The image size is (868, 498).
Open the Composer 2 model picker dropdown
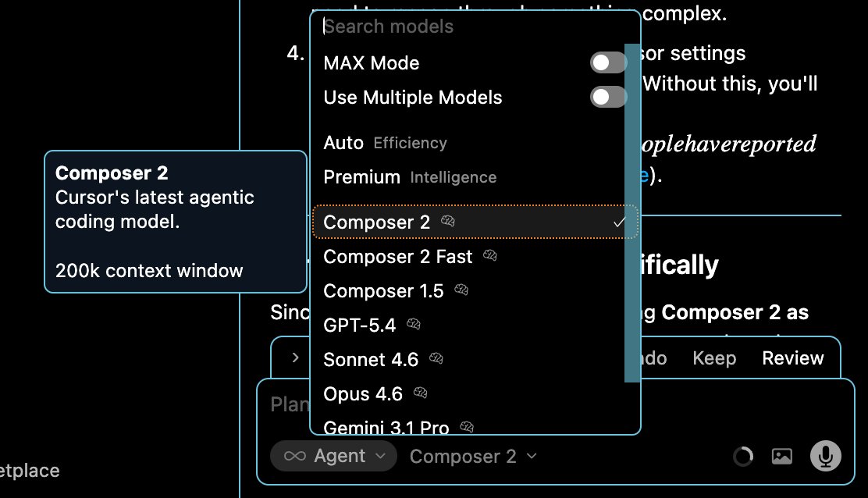click(473, 457)
